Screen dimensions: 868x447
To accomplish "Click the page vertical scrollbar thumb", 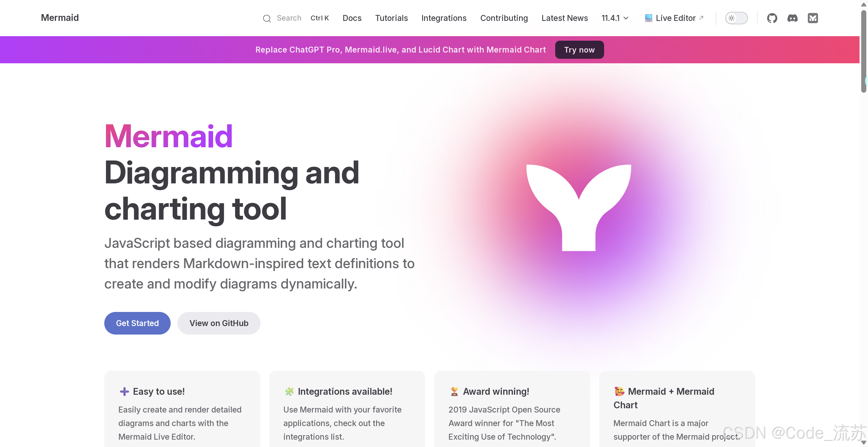I will (x=863, y=51).
